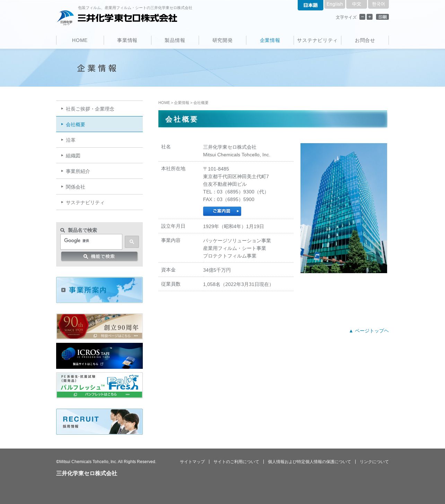Open 製品情報 in main navigation
Viewport: 445px width, 504px height.
[175, 40]
